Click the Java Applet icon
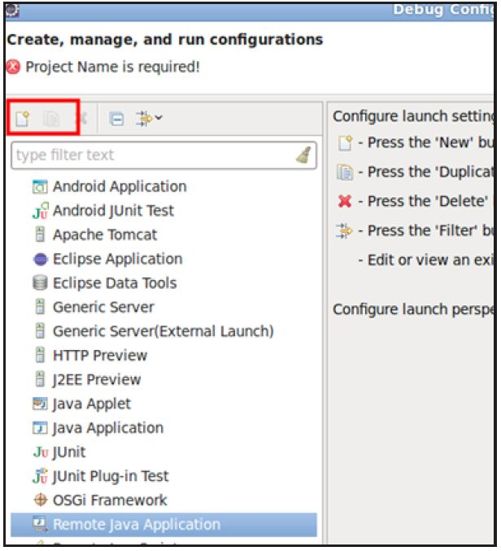The width and height of the screenshot is (501, 551). tap(40, 404)
